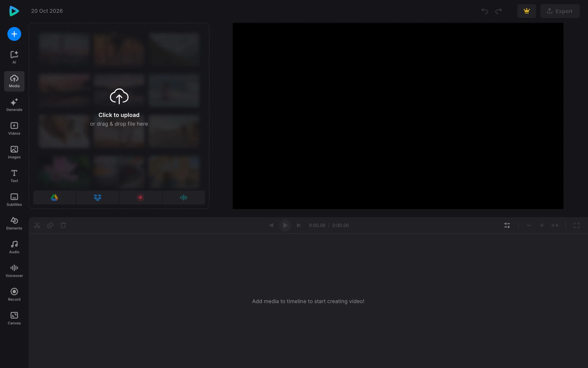Click the Export button
This screenshot has width=588, height=368.
(560, 11)
